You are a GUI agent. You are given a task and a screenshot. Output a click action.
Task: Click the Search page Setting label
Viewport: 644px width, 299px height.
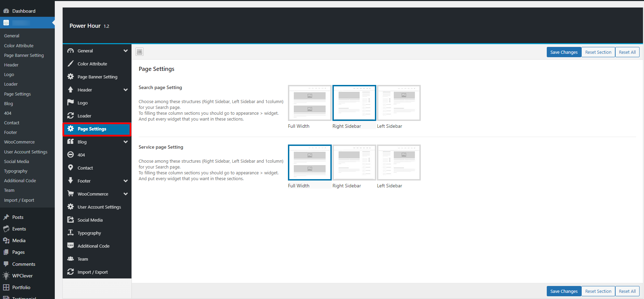tap(160, 87)
